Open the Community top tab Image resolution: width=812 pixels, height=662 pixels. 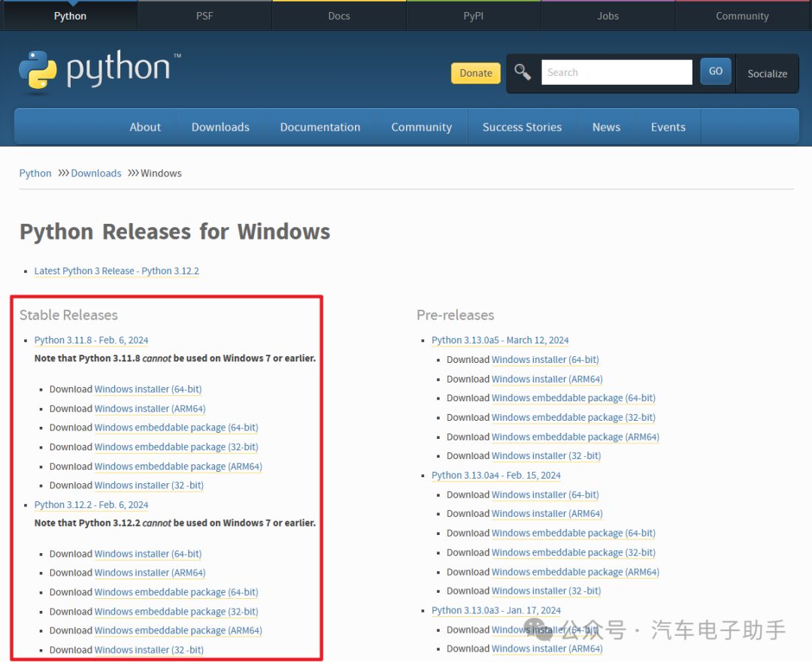point(742,16)
